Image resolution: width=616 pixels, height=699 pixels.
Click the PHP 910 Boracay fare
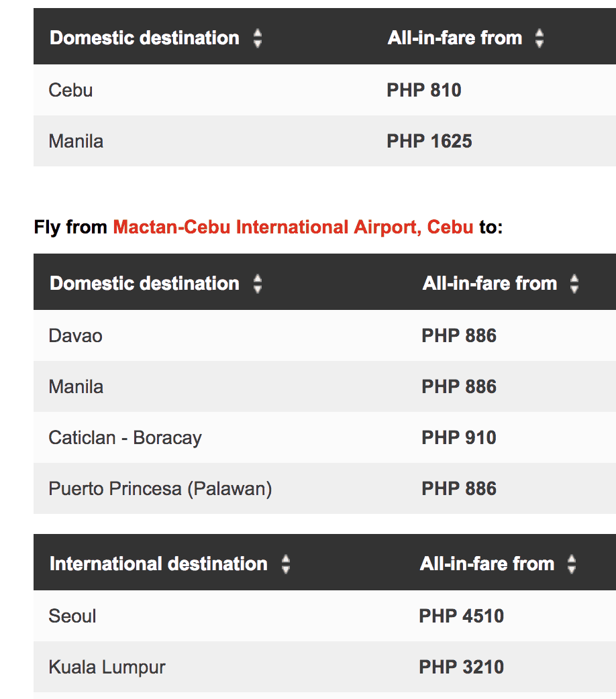tap(459, 437)
